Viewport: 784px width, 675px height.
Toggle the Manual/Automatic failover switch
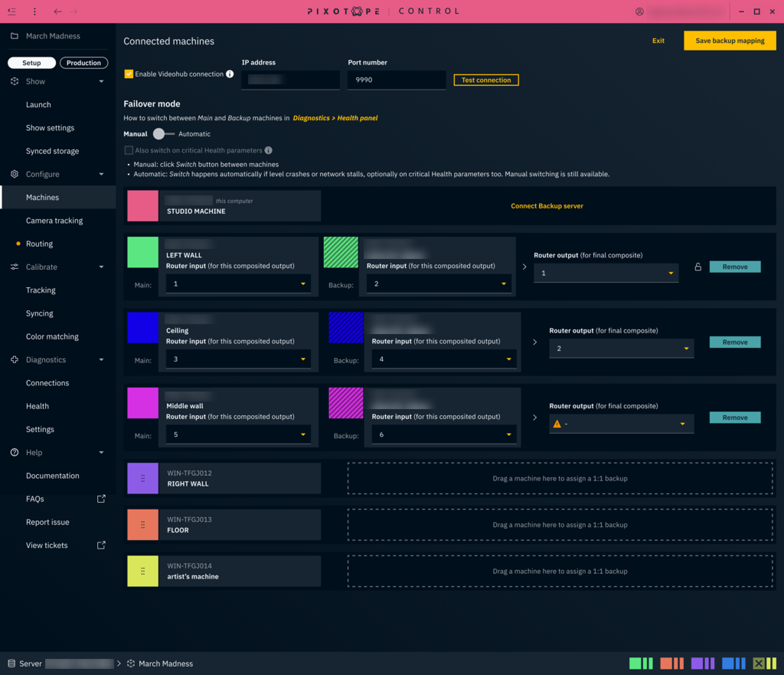point(163,134)
